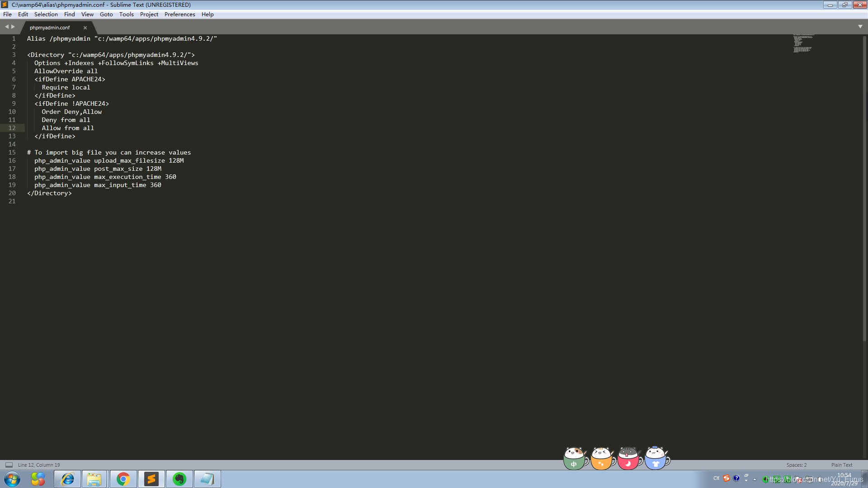Click the minimap code preview
This screenshot has height=488, width=868.
(803, 43)
